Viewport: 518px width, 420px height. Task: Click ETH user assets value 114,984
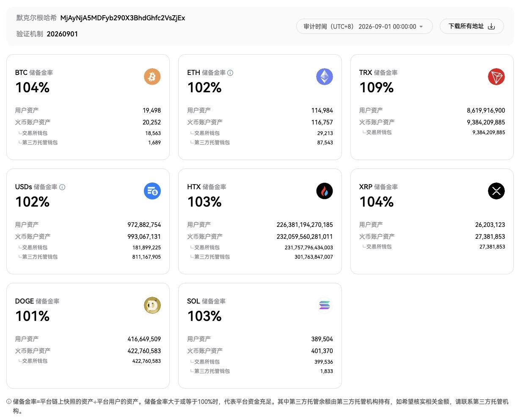click(x=322, y=111)
